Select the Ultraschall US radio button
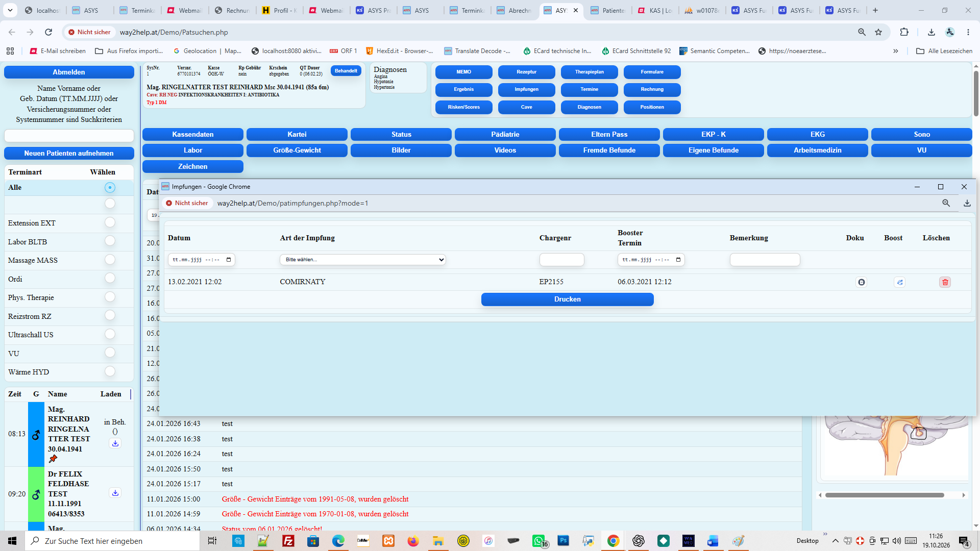 [x=110, y=334]
